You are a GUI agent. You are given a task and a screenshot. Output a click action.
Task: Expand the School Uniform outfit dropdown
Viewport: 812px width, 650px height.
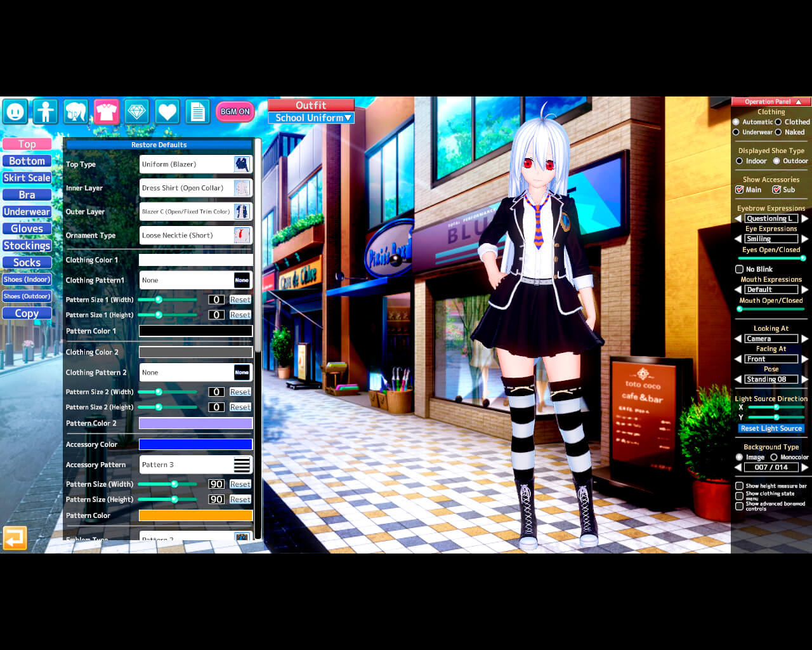click(x=311, y=118)
